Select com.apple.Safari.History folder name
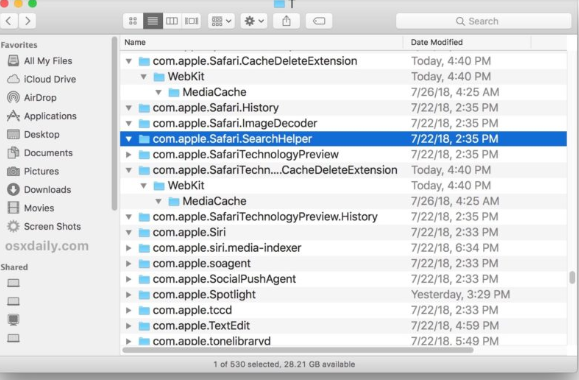This screenshot has height=380, width=579. 216,108
